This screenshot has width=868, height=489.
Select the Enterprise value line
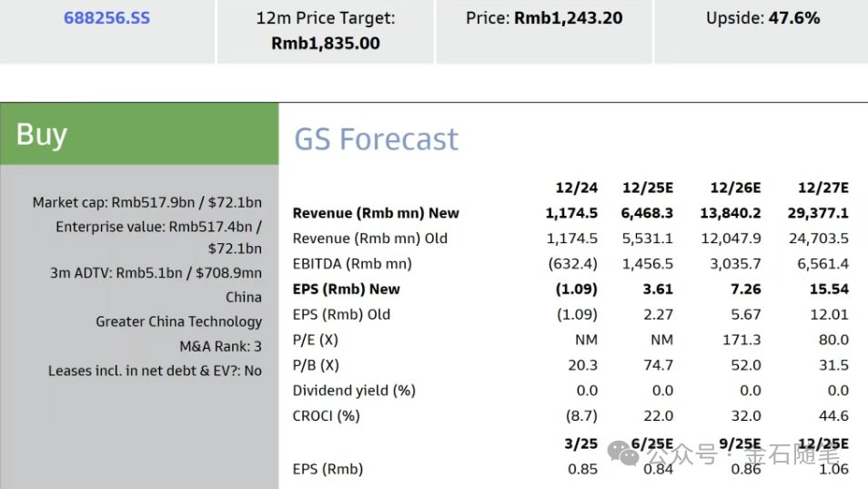[158, 238]
